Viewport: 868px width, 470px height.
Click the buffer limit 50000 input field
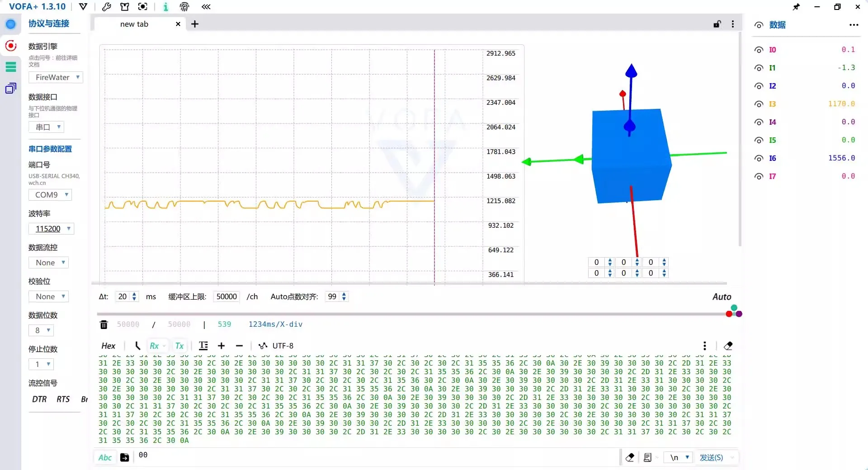point(226,296)
